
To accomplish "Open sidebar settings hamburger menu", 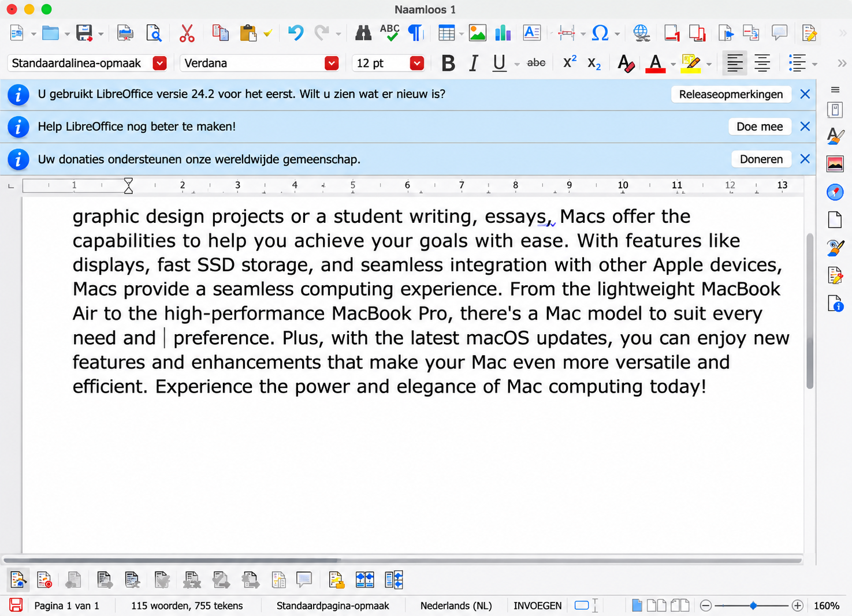I will click(835, 89).
